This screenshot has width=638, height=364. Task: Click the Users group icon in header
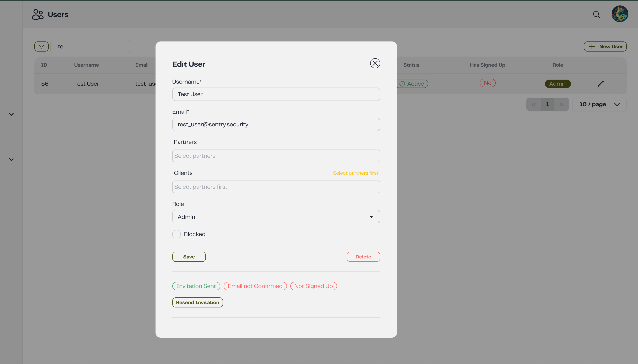pyautogui.click(x=38, y=14)
